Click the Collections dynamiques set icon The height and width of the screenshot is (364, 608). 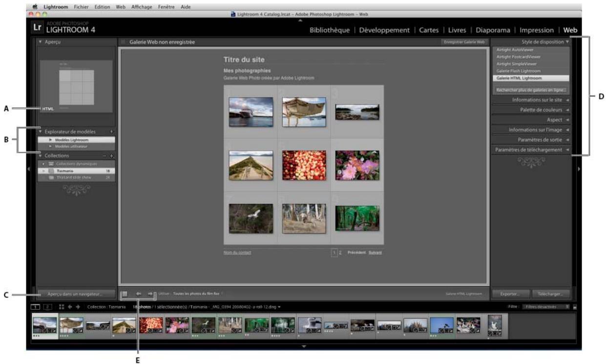(51, 163)
